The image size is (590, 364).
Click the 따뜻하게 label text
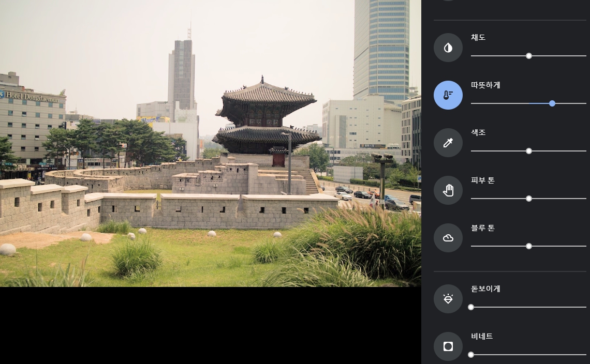coord(485,85)
